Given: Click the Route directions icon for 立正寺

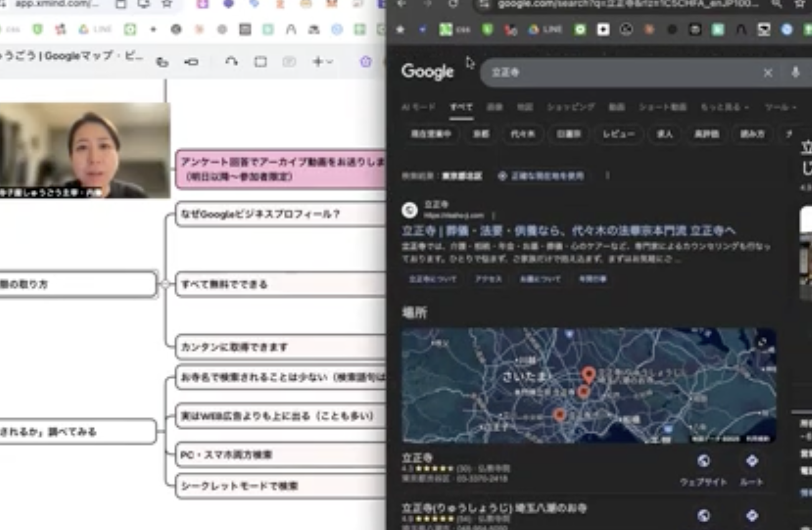Looking at the screenshot, I should coord(751,461).
